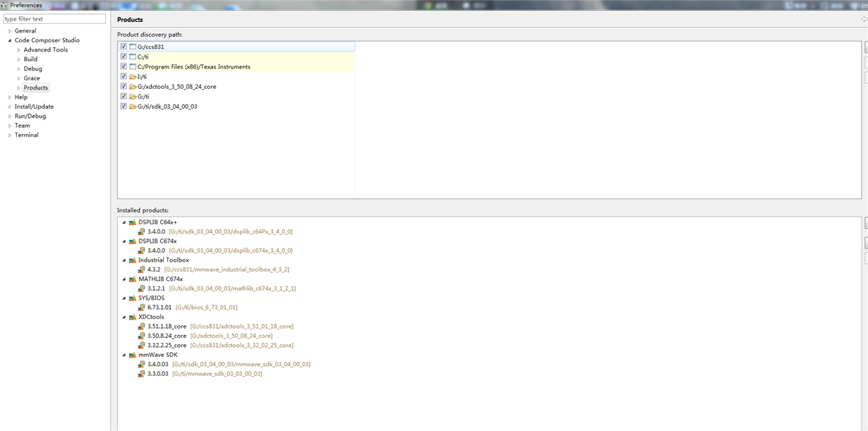Click the version icon beside 4.3.2
Image resolution: width=868 pixels, height=431 pixels.
[x=142, y=269]
